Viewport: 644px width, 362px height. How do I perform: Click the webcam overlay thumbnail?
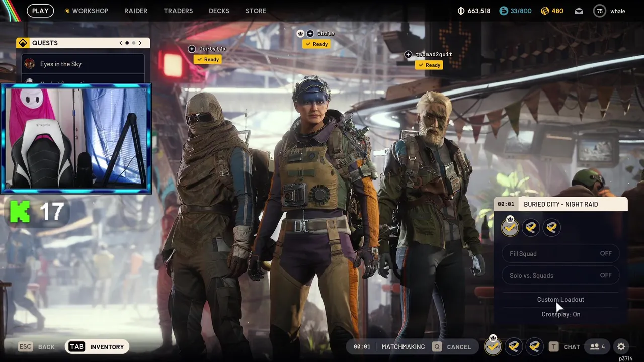76,138
